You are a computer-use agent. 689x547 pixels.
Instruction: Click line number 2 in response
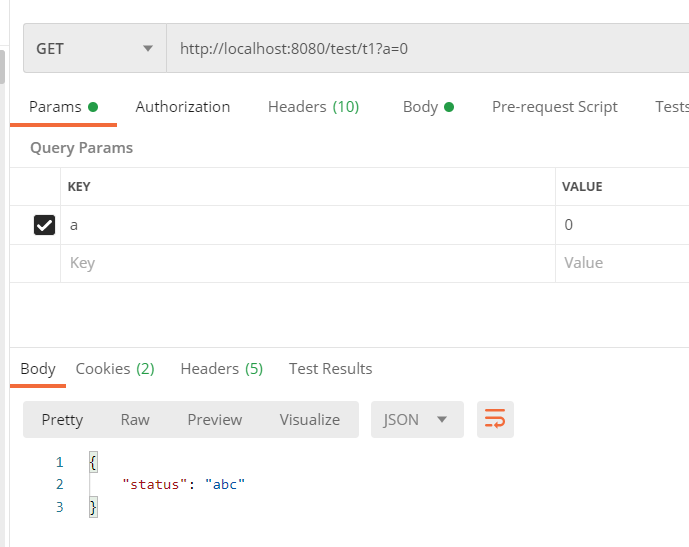pos(60,485)
